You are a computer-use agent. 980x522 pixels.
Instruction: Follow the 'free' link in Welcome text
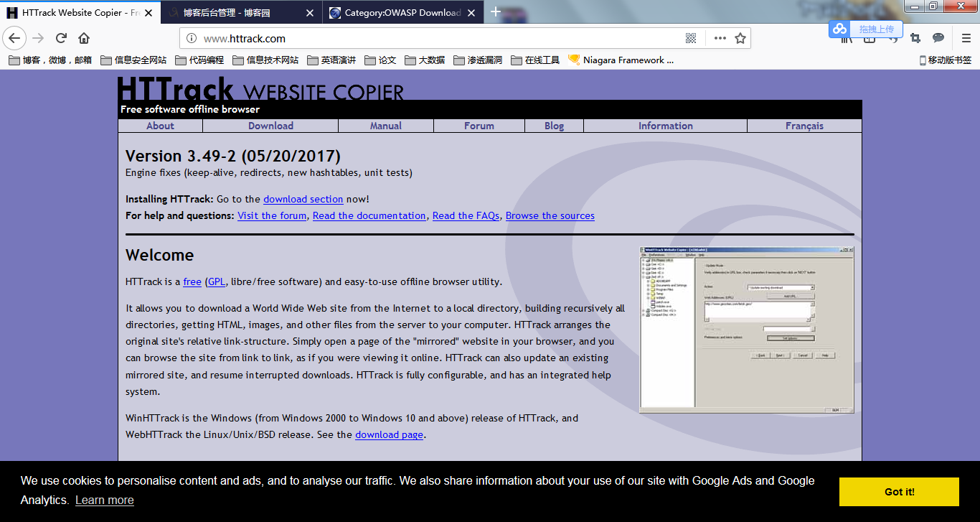(192, 281)
